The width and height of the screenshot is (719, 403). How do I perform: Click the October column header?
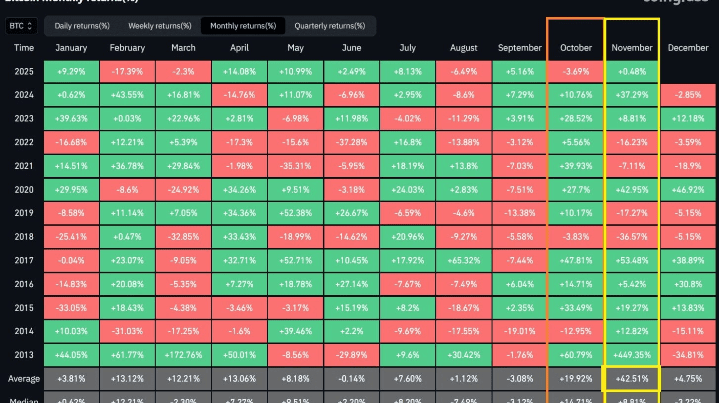(x=576, y=48)
